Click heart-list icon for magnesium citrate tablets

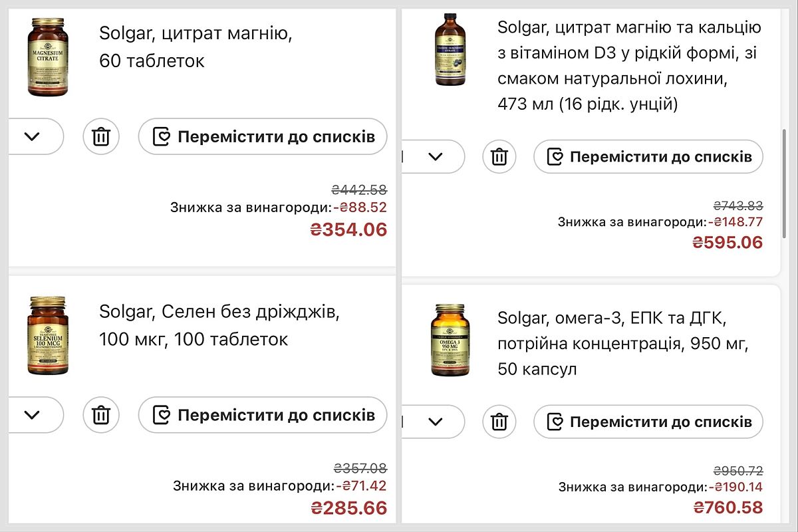(162, 137)
